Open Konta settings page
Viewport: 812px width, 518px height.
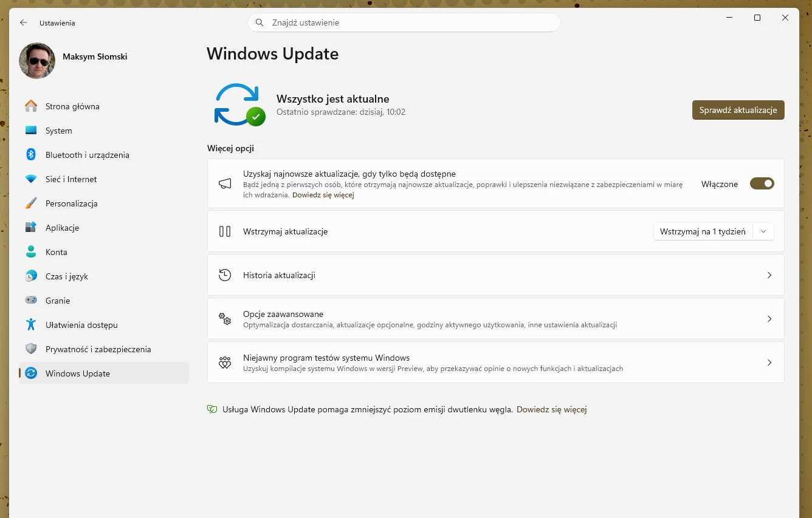click(x=104, y=252)
